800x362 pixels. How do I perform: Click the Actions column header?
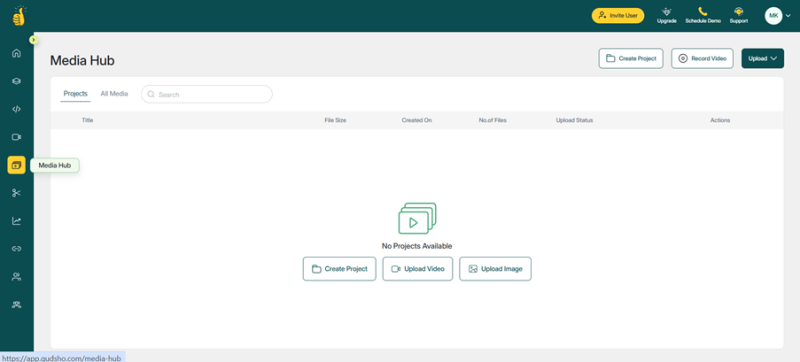[x=720, y=120]
